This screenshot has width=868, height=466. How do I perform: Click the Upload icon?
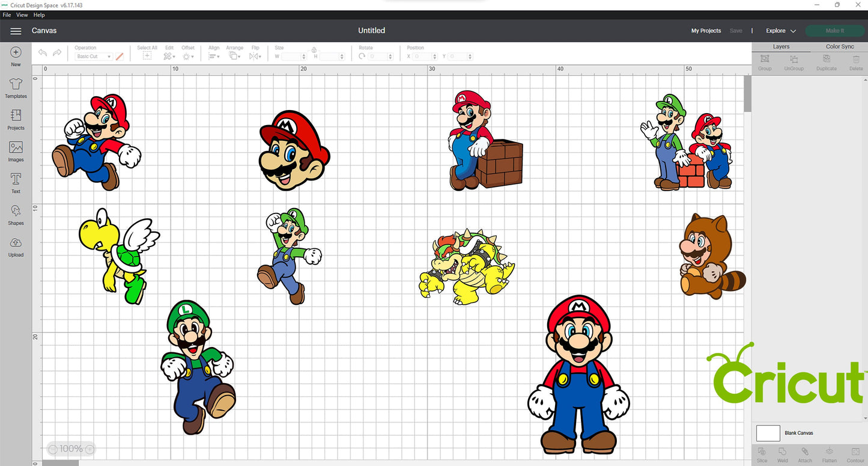click(16, 246)
